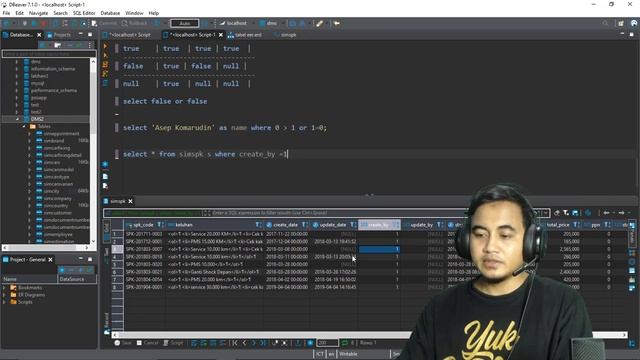
Task: Go to previous row navigation icon
Action: click(x=245, y=343)
